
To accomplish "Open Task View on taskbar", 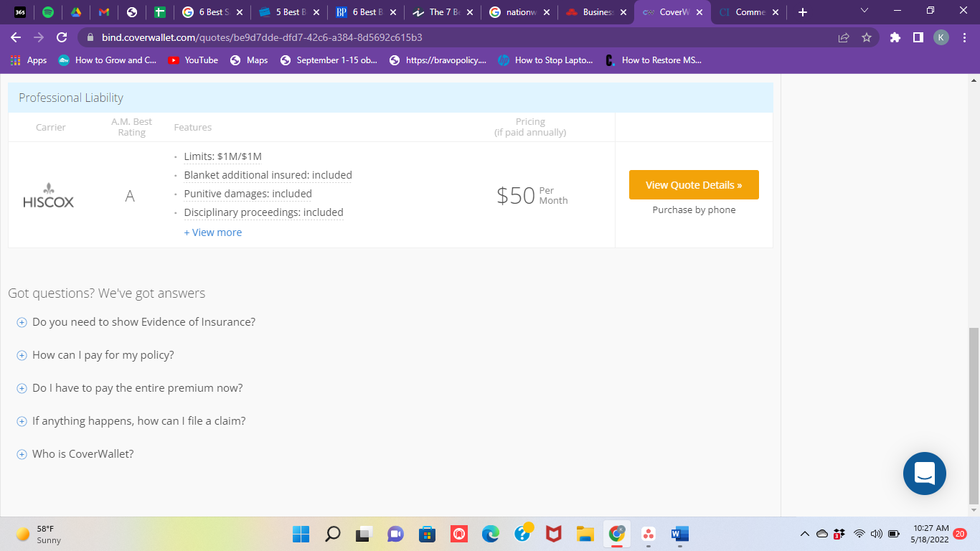I will (x=364, y=534).
